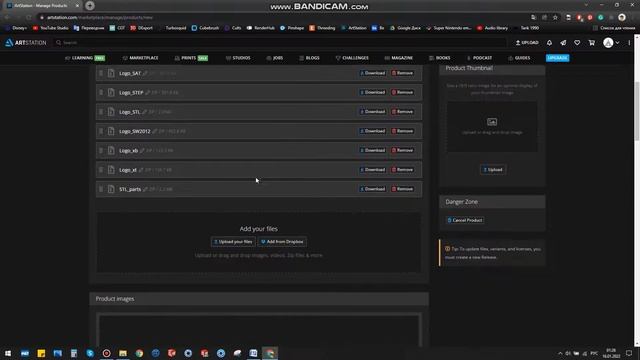
Task: Remove the Logo_STL file
Action: click(x=402, y=111)
